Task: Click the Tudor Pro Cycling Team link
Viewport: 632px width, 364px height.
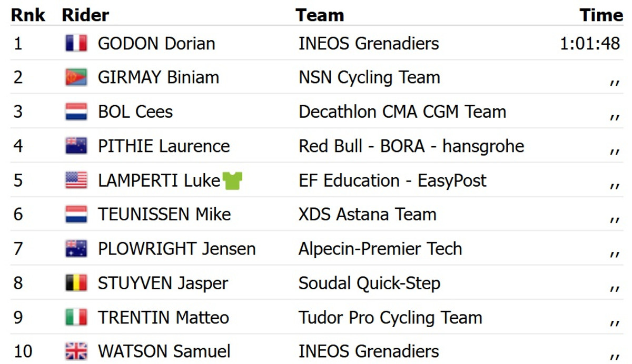Action: click(390, 317)
